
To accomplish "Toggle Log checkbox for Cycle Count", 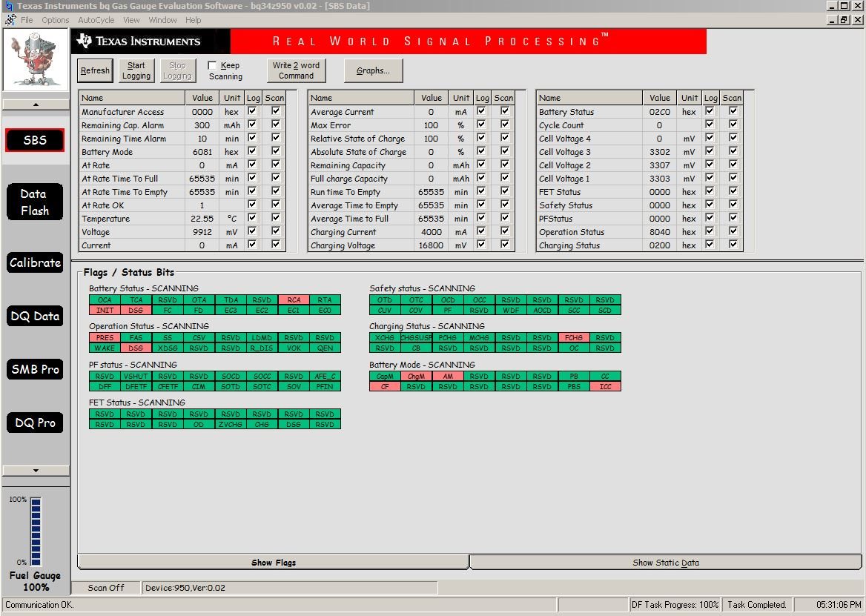I will [710, 125].
